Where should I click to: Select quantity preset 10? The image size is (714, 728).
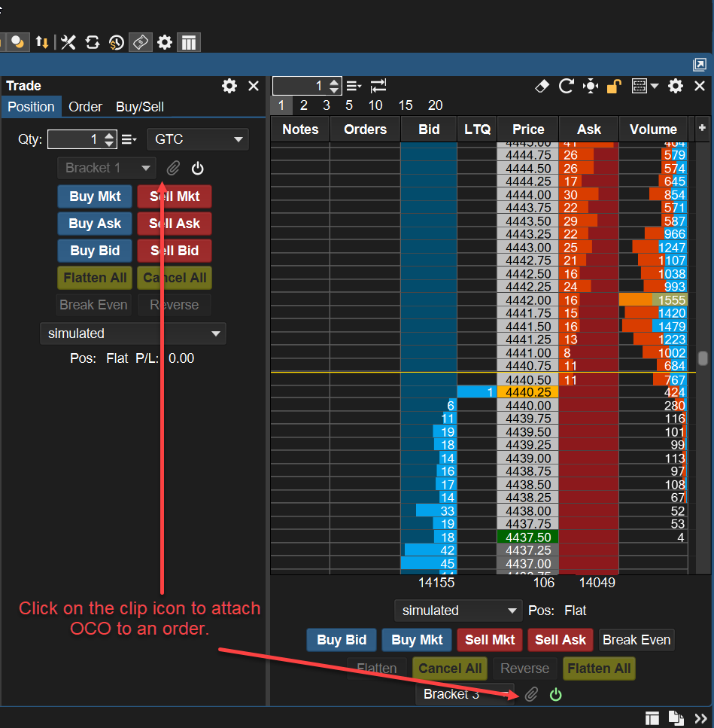point(375,105)
